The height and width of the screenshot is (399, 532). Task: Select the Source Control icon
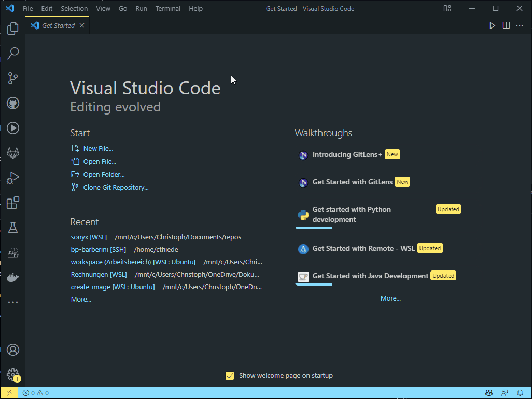click(x=13, y=78)
